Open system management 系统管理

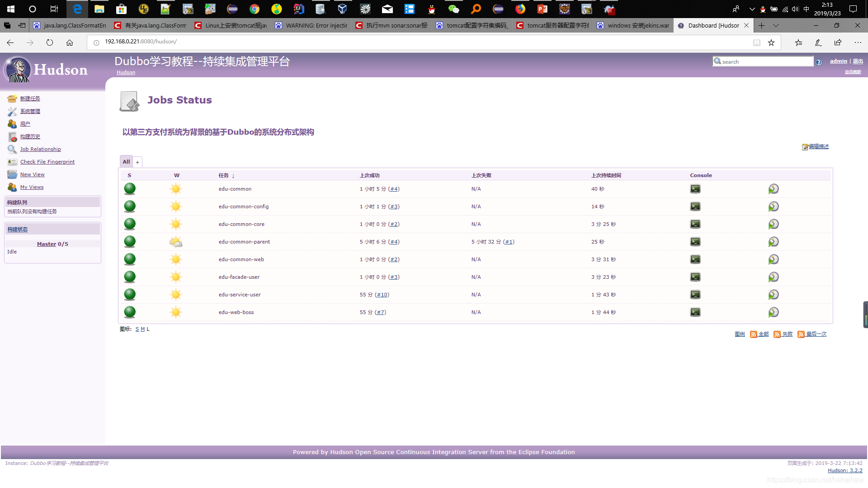[30, 111]
